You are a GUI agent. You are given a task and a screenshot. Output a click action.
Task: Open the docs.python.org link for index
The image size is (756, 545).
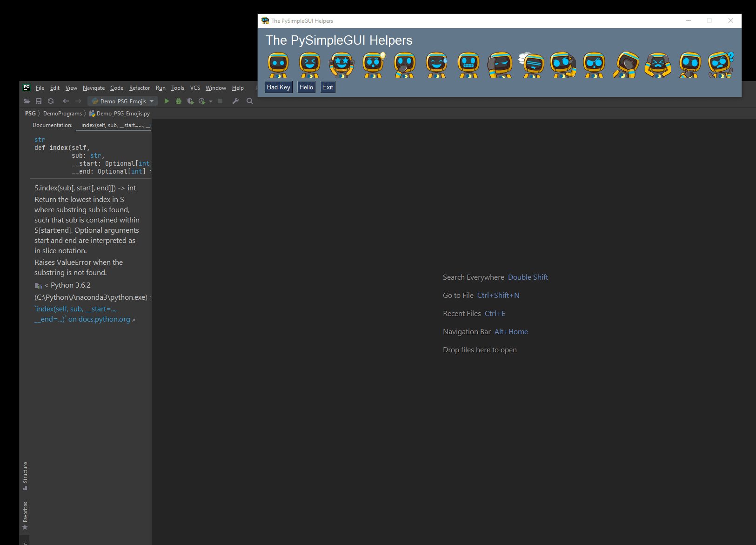tap(85, 314)
